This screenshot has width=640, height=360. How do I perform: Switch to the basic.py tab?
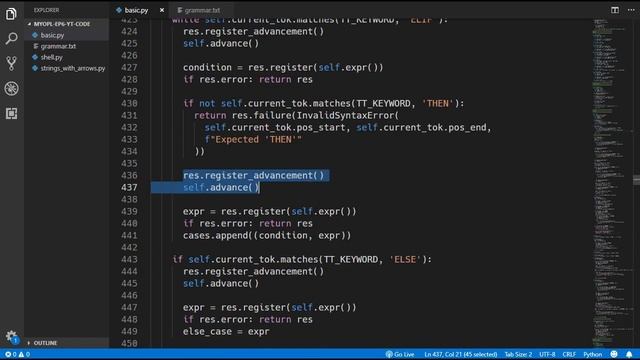click(136, 10)
